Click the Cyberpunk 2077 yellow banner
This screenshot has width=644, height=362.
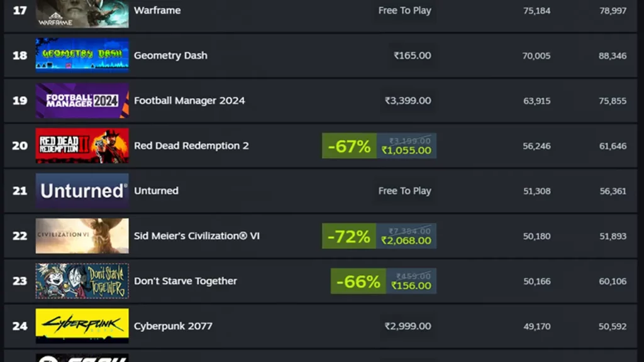pos(82,326)
